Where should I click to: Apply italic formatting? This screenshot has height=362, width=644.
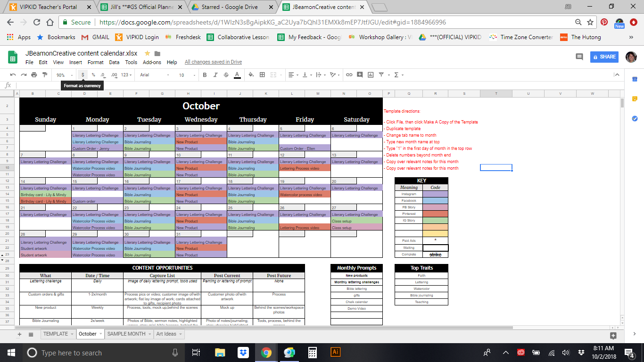215,74
